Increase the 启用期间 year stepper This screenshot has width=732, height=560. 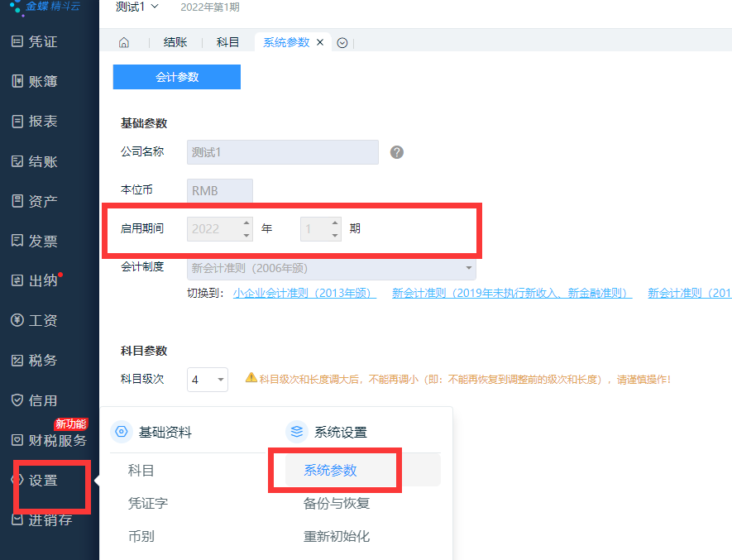click(x=246, y=223)
